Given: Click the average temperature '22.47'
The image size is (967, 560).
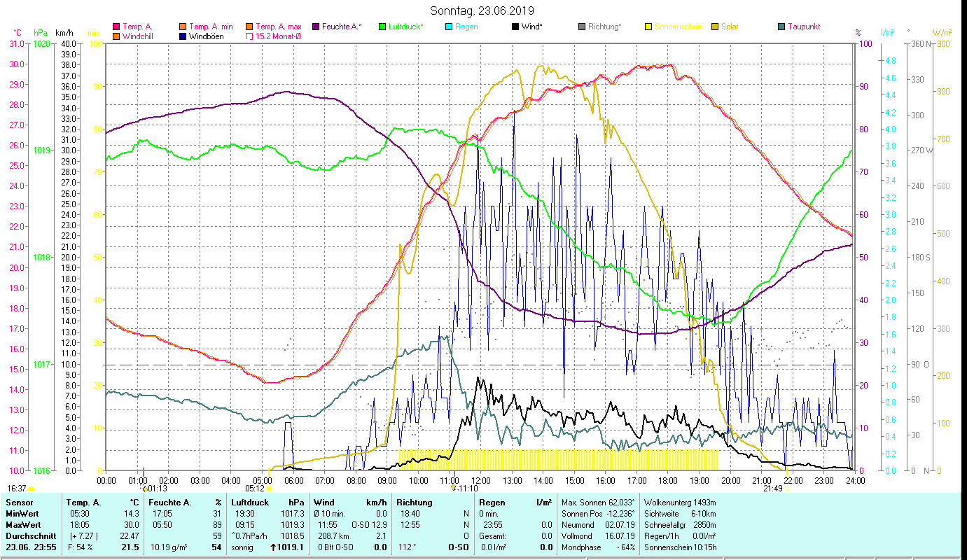Looking at the screenshot, I should (x=130, y=536).
